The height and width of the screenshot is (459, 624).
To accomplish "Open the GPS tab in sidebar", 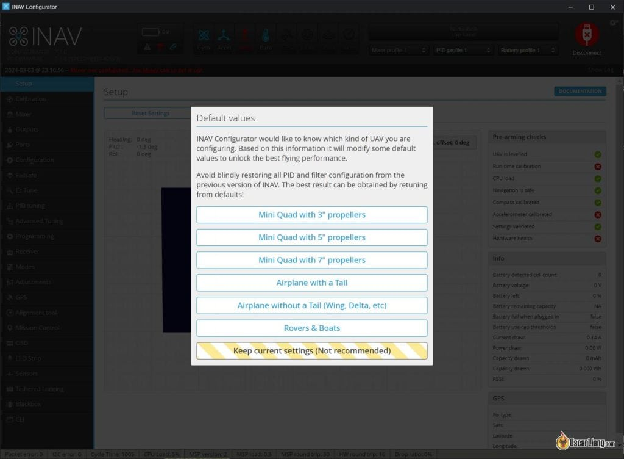I will (47, 297).
